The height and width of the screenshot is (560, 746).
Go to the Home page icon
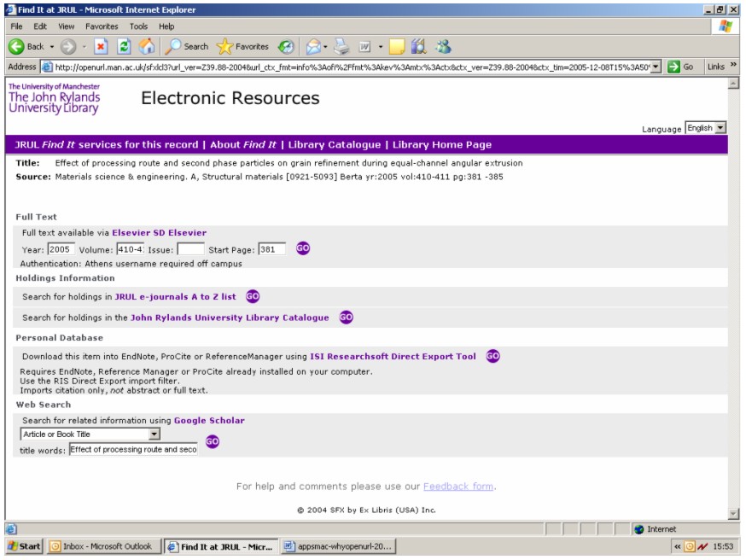point(147,47)
